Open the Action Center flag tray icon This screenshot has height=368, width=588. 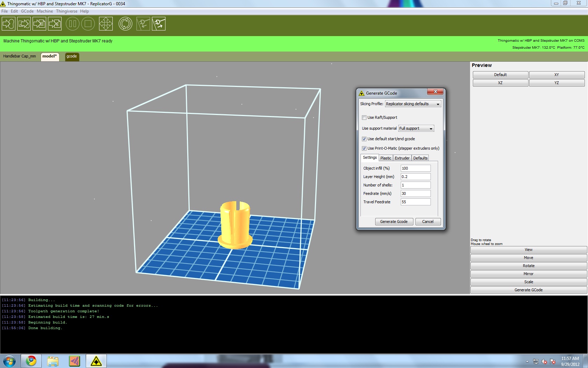tap(553, 361)
